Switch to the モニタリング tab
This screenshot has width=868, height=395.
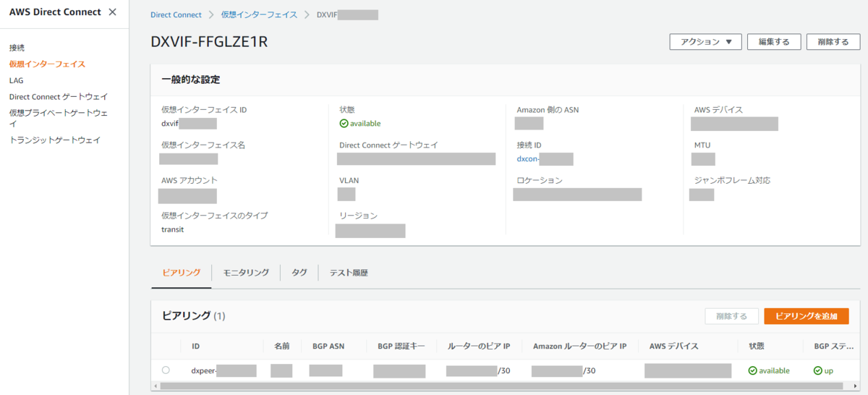pyautogui.click(x=246, y=273)
